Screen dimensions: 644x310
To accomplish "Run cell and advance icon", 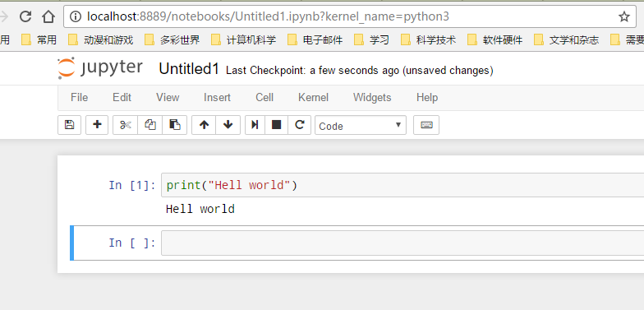I will (x=255, y=125).
